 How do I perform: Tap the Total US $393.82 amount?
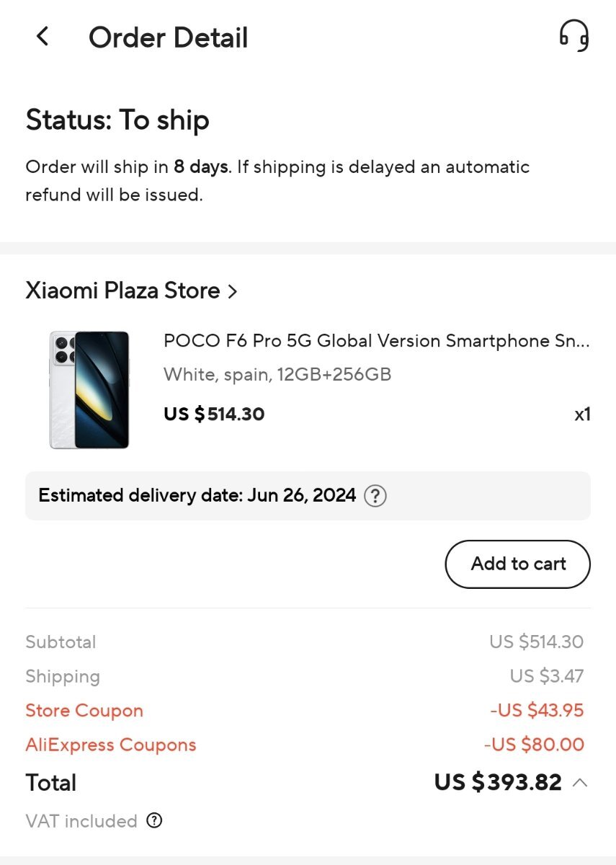click(498, 783)
